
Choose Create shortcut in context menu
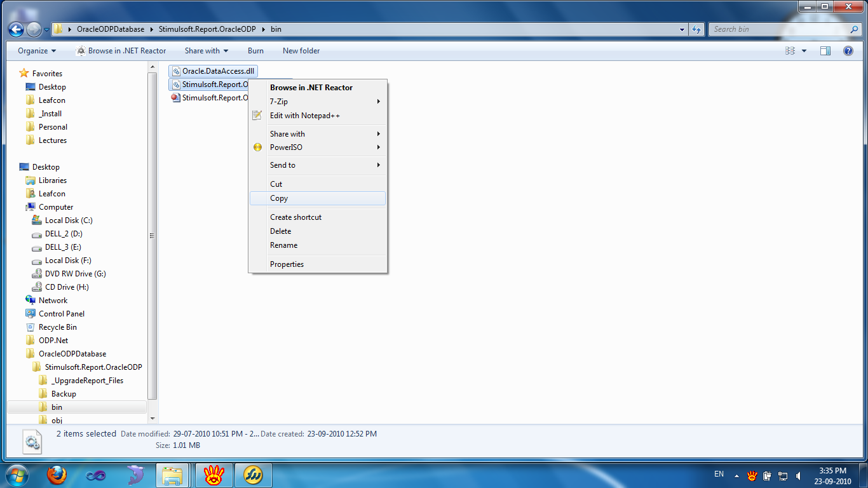point(318,217)
